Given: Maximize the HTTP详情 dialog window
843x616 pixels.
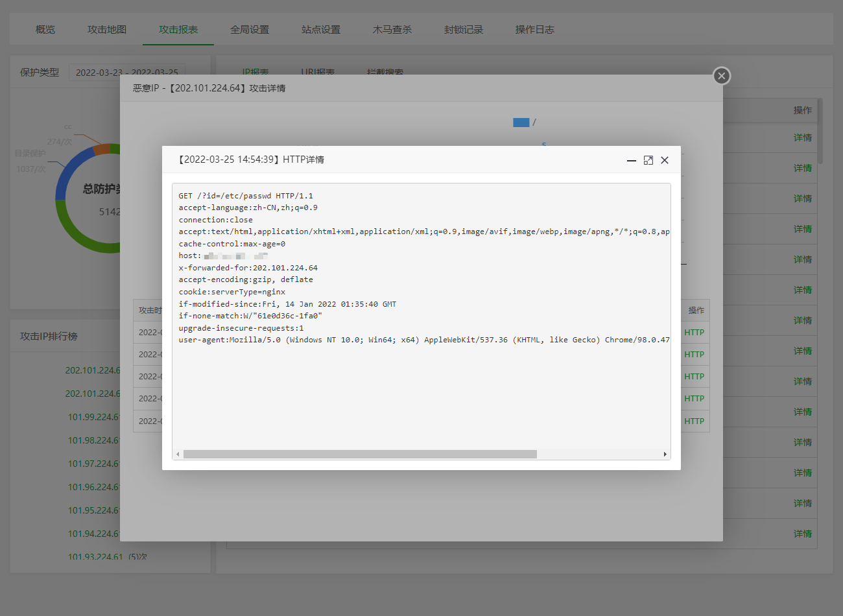Looking at the screenshot, I should click(648, 160).
